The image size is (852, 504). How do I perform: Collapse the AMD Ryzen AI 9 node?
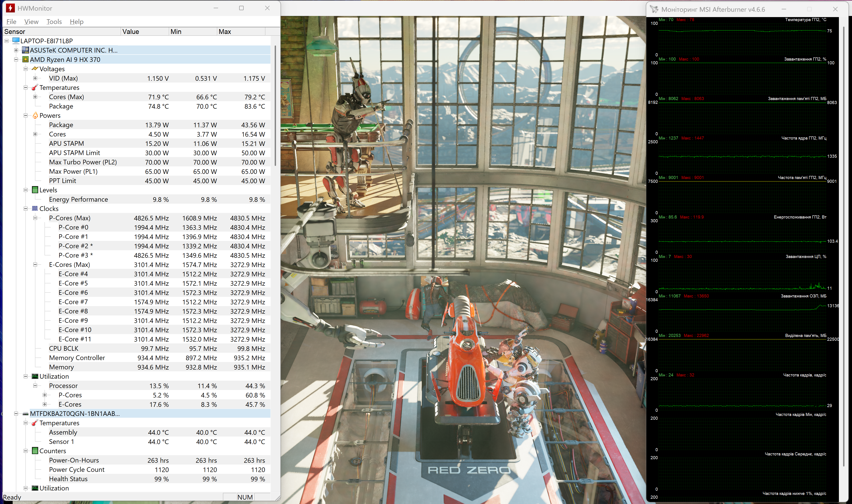[x=16, y=59]
